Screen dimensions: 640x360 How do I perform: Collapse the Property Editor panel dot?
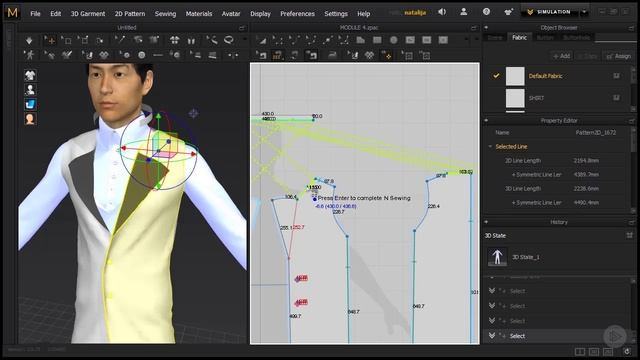coord(486,120)
